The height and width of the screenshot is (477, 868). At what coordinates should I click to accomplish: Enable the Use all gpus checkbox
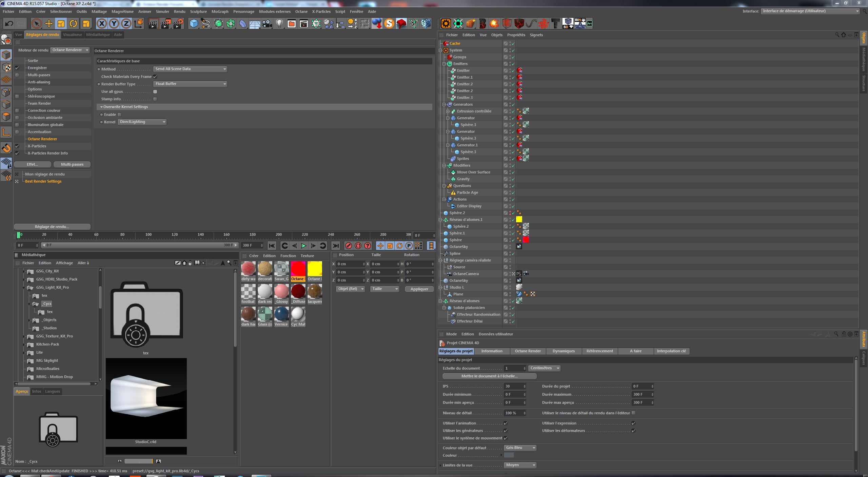155,91
